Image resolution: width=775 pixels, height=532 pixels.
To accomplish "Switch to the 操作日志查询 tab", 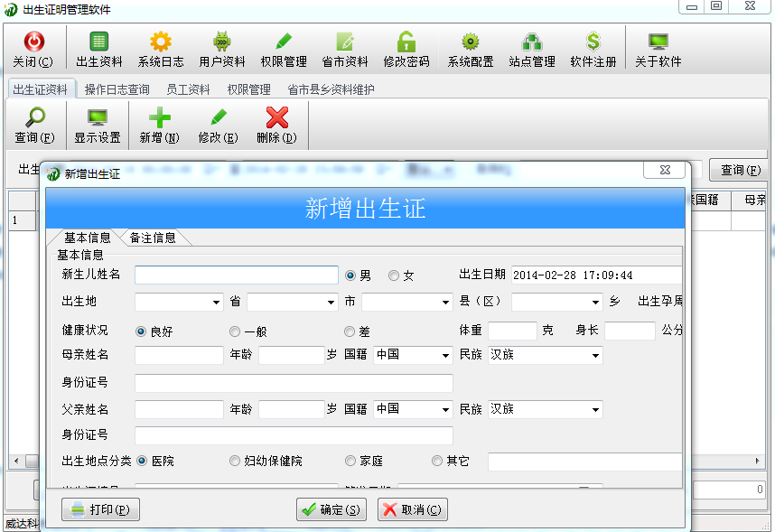I will (117, 89).
